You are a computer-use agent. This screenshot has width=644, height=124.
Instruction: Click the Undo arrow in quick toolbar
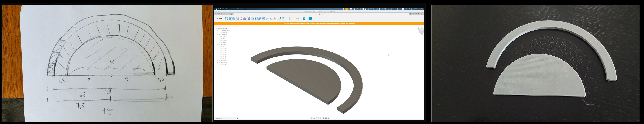click(224, 14)
